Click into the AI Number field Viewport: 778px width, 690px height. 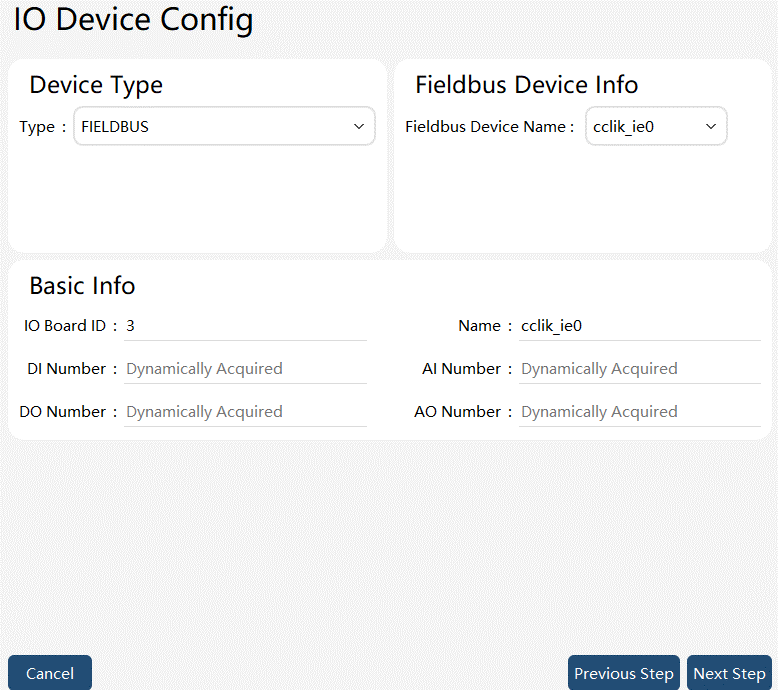[x=640, y=369]
